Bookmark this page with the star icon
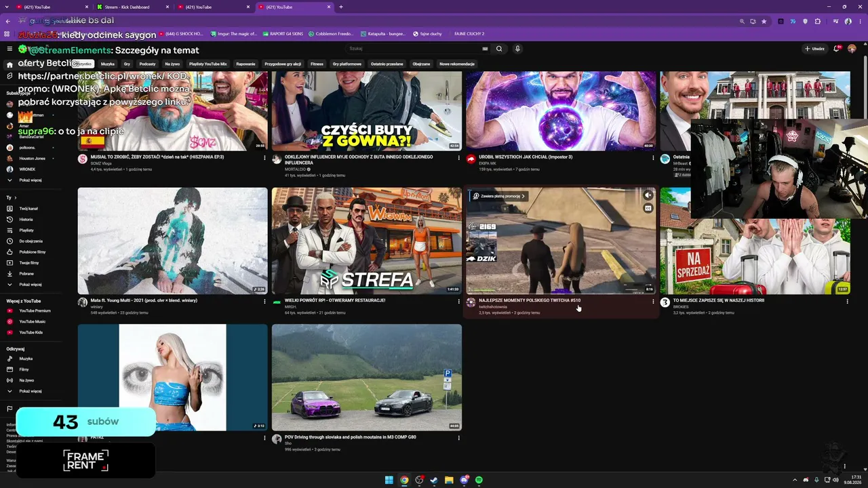The height and width of the screenshot is (488, 868). [764, 21]
